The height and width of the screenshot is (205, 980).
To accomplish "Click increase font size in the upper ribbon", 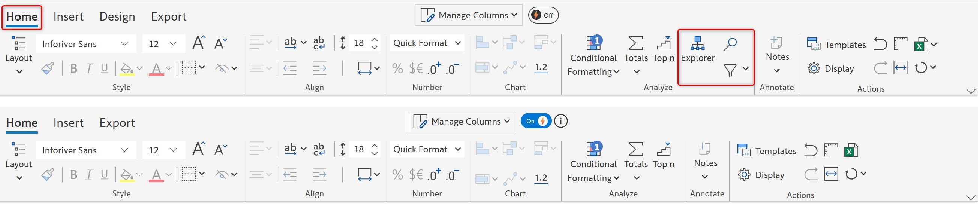I will coord(198,43).
